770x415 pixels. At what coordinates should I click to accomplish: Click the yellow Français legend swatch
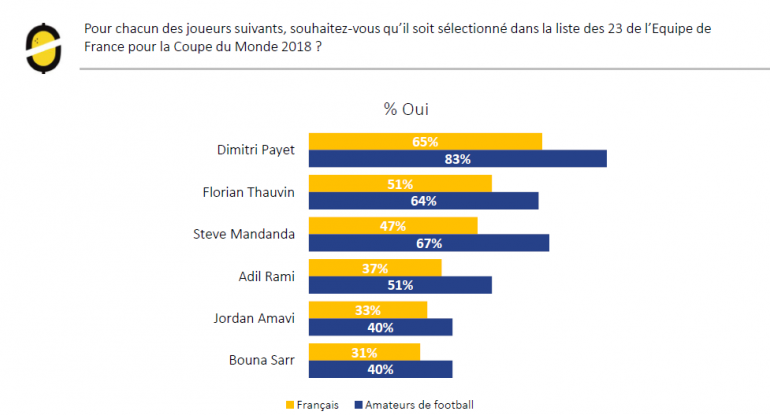(291, 405)
